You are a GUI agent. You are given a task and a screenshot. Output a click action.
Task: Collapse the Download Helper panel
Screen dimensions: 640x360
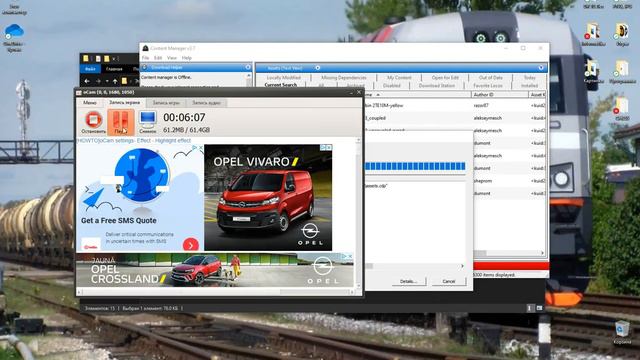pyautogui.click(x=248, y=67)
